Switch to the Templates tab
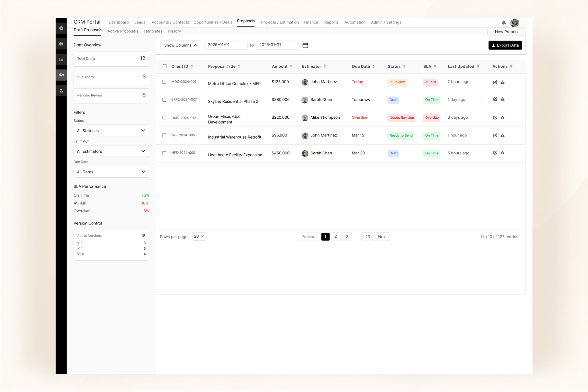Viewport: 588px width, 392px height. click(x=153, y=31)
